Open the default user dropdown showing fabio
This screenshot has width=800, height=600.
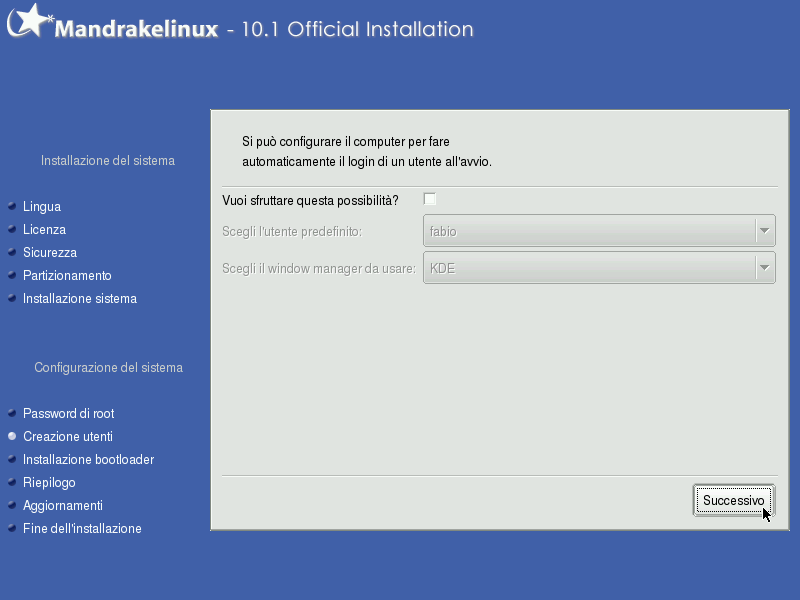coord(598,230)
